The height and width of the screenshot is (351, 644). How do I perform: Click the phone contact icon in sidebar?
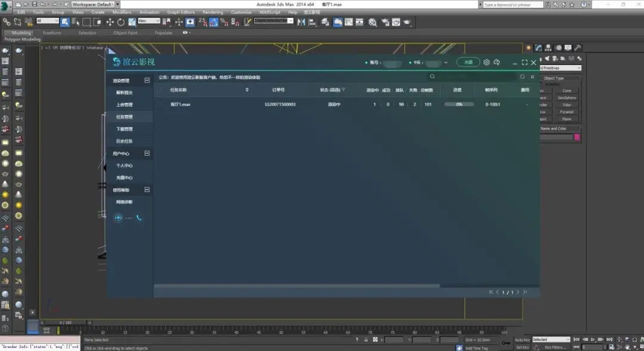click(139, 218)
